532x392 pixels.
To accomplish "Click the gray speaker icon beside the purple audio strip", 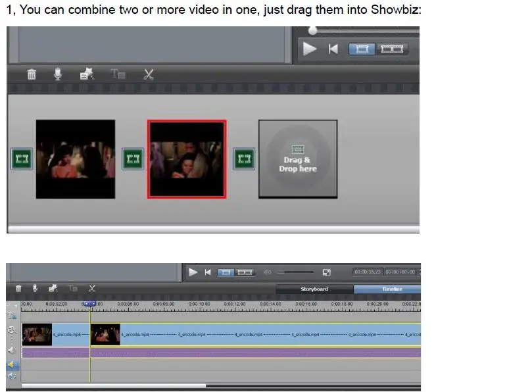I will [12, 351].
